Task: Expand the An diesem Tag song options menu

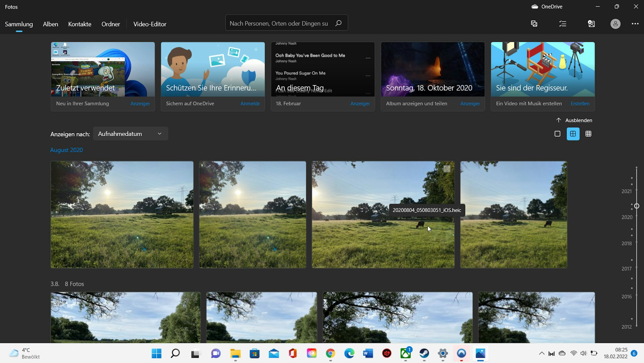Action: pyautogui.click(x=368, y=58)
